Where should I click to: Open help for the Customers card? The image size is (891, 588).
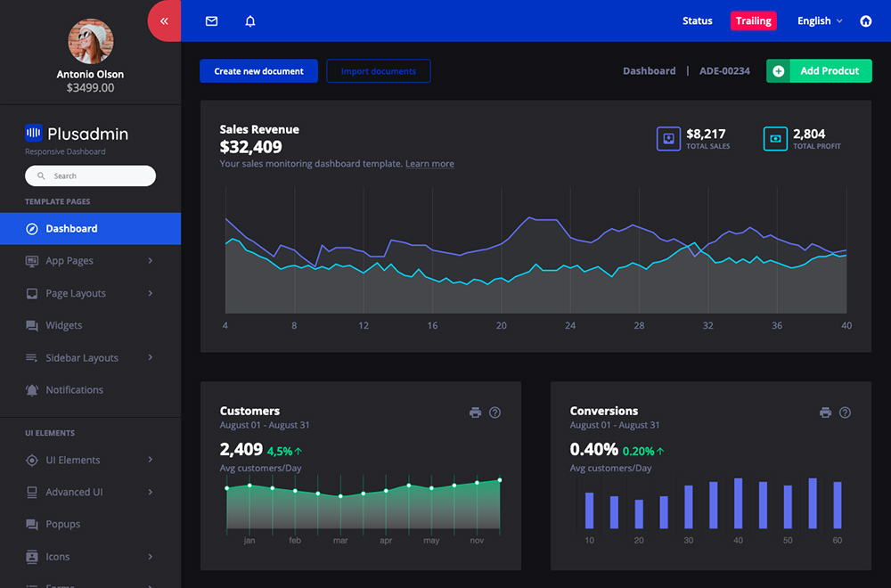pos(495,412)
